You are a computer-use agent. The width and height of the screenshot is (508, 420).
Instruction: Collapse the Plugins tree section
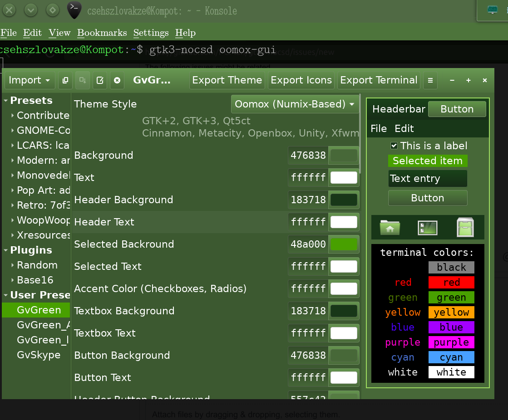point(6,250)
